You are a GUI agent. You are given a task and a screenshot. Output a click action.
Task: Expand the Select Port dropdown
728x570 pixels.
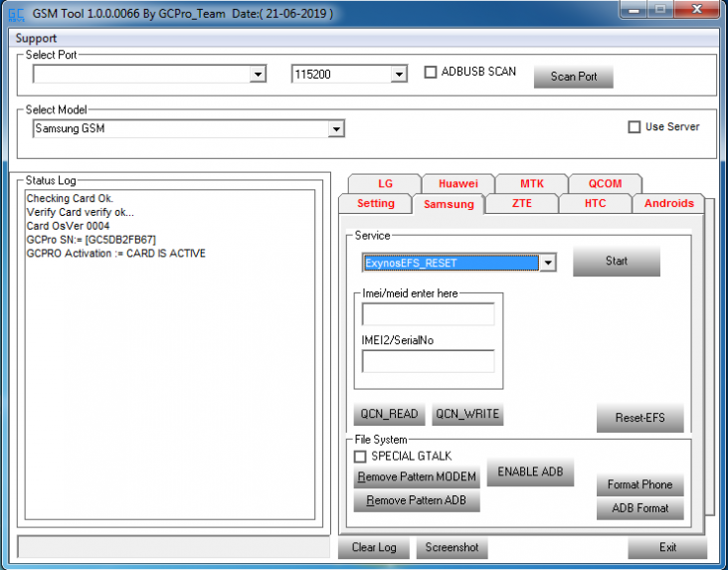[258, 74]
